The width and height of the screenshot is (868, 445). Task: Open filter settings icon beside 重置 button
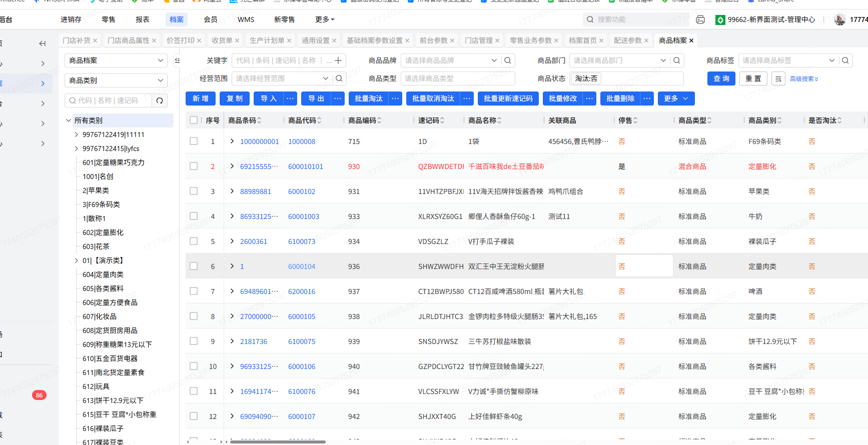[x=778, y=79]
